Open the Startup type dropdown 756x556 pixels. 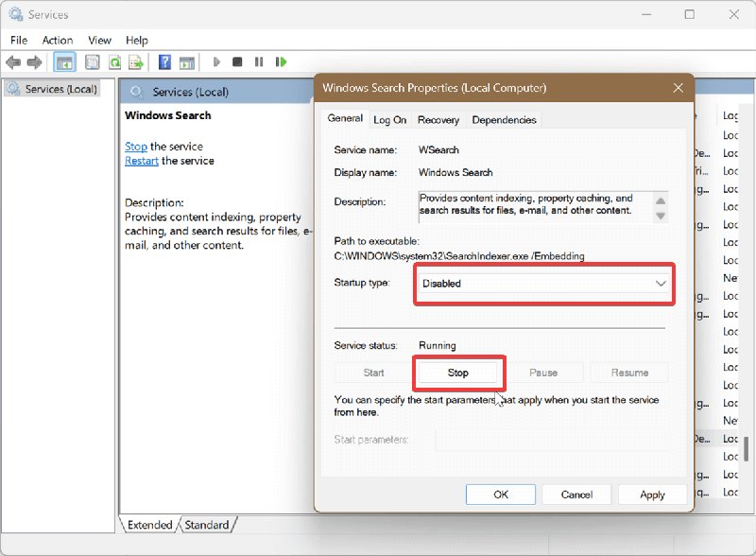coord(544,284)
